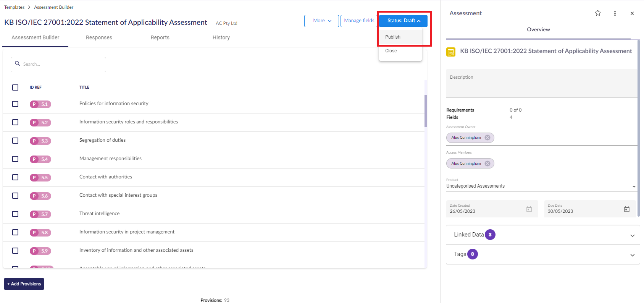644x303 pixels.
Task: Click the yellow assessment icon in Overview
Action: tap(451, 52)
